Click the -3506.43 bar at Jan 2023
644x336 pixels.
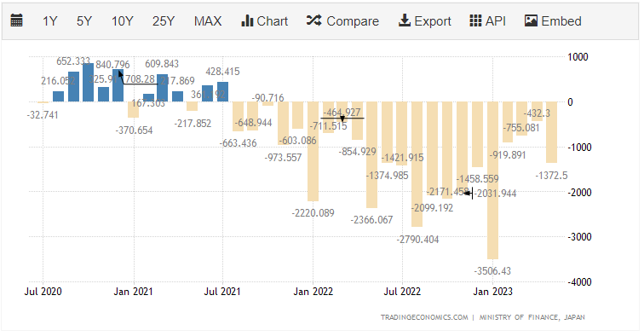click(492, 180)
